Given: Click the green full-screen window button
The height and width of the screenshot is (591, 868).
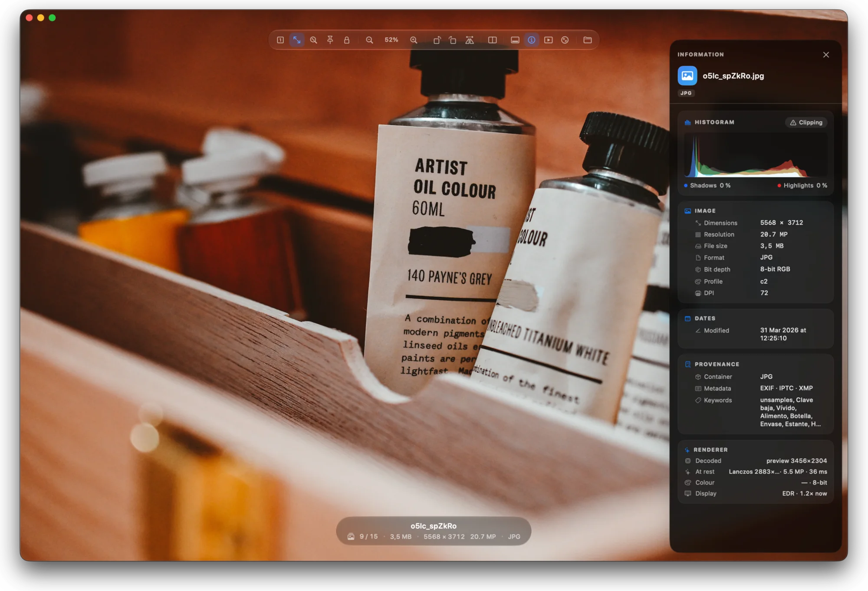Looking at the screenshot, I should pyautogui.click(x=52, y=18).
